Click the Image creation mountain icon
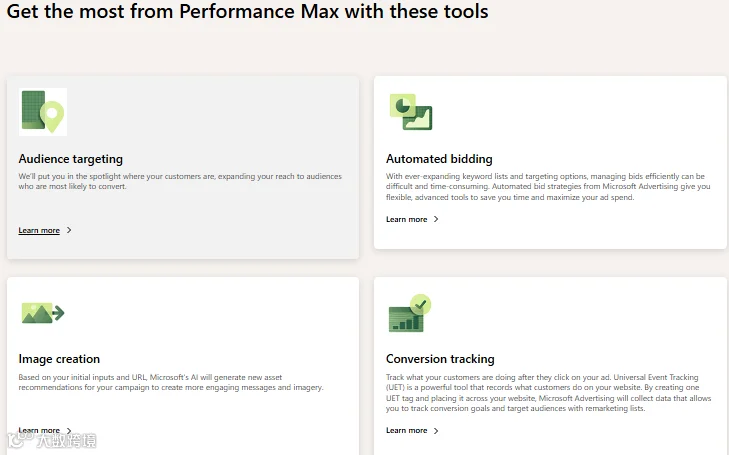This screenshot has height=455, width=729. (x=43, y=313)
